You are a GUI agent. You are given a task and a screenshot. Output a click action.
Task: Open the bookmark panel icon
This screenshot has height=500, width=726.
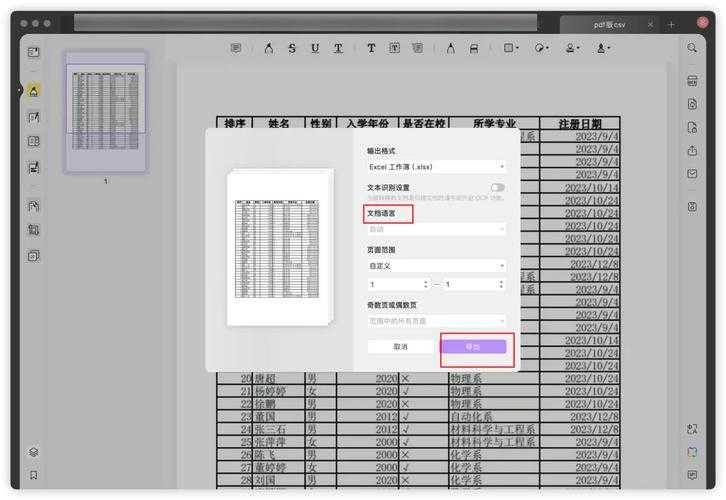34,475
